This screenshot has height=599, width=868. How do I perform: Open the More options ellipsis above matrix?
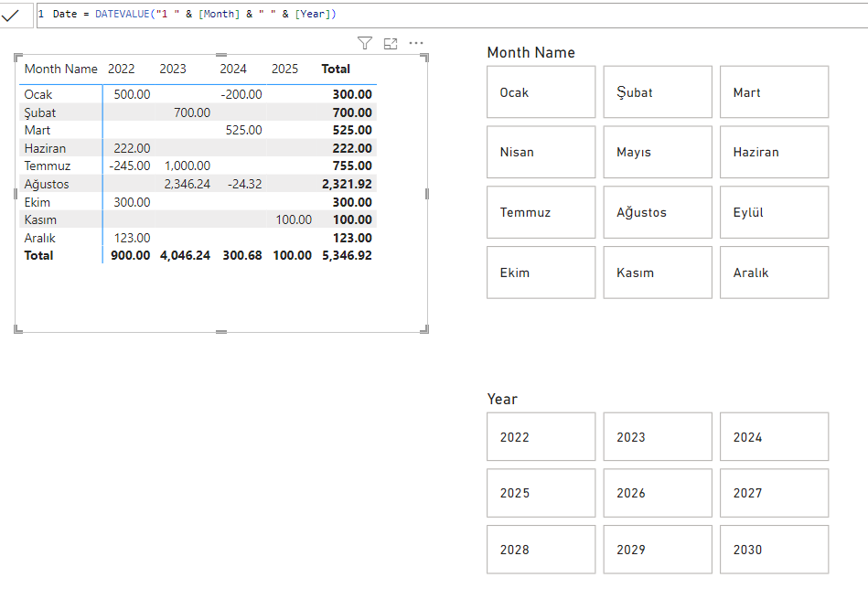(x=416, y=43)
